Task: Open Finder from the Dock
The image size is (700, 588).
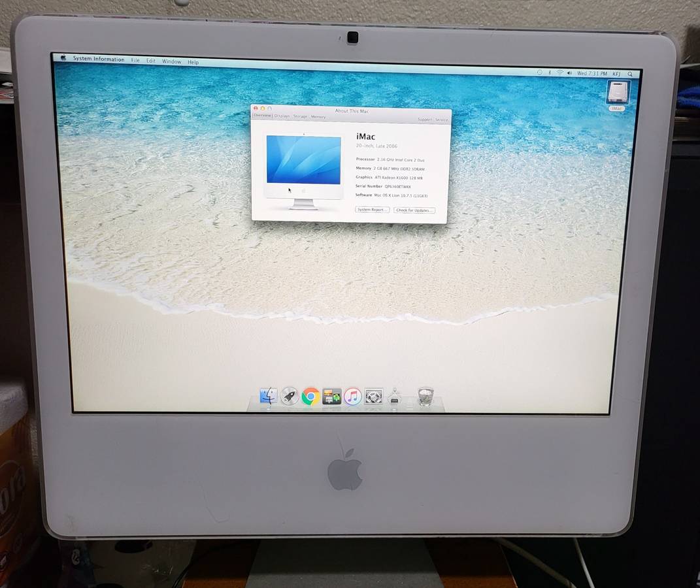Action: 269,396
